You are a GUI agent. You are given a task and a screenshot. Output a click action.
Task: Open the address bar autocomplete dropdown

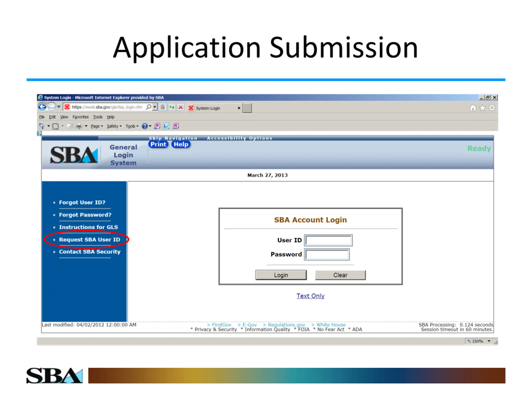(x=155, y=107)
